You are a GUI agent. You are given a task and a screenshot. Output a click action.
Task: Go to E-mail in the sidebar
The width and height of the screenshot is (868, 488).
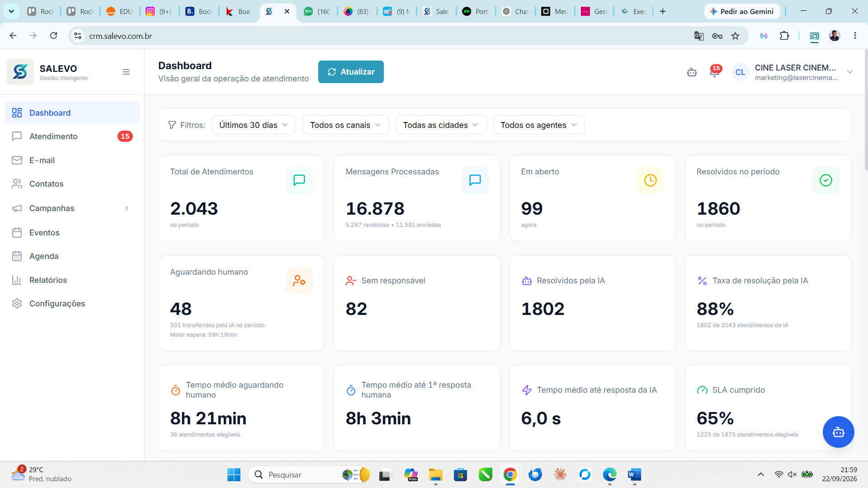point(72,160)
